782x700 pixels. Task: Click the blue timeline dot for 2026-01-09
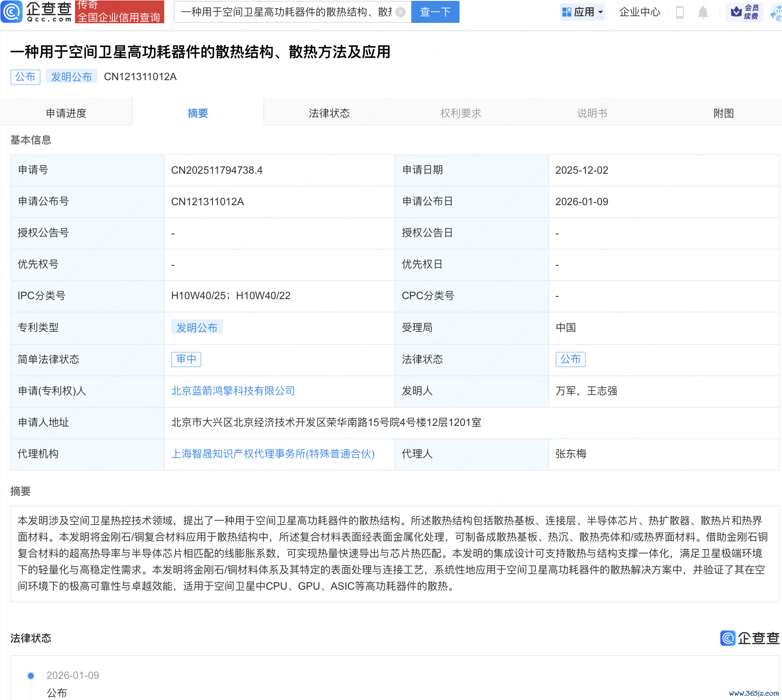(x=31, y=675)
